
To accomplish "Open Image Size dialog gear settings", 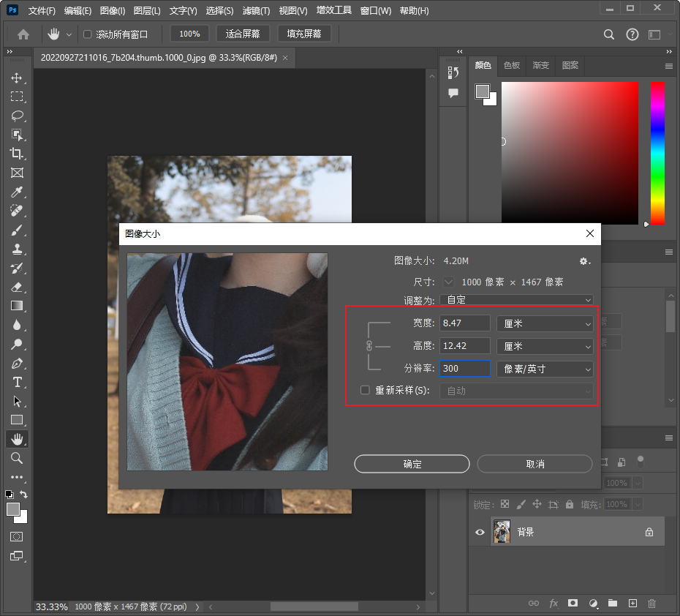I will [584, 261].
